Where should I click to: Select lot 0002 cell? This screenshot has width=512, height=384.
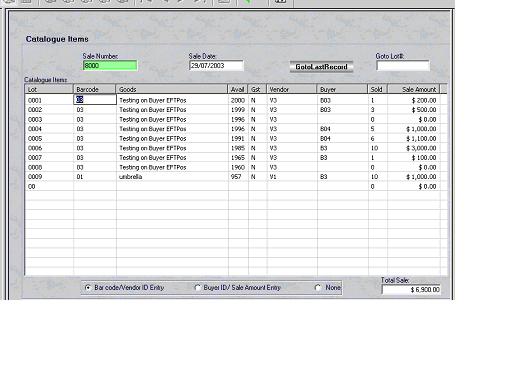tap(49, 110)
